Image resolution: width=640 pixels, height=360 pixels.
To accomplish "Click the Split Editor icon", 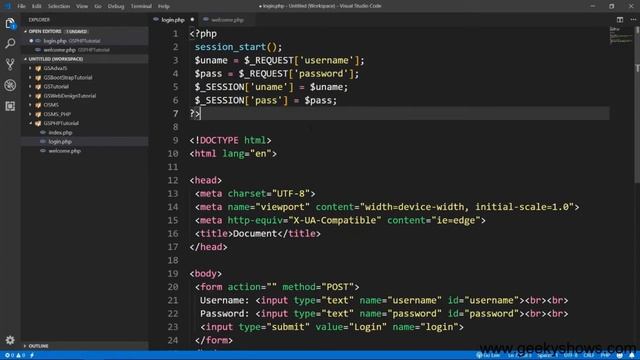I will [620, 20].
